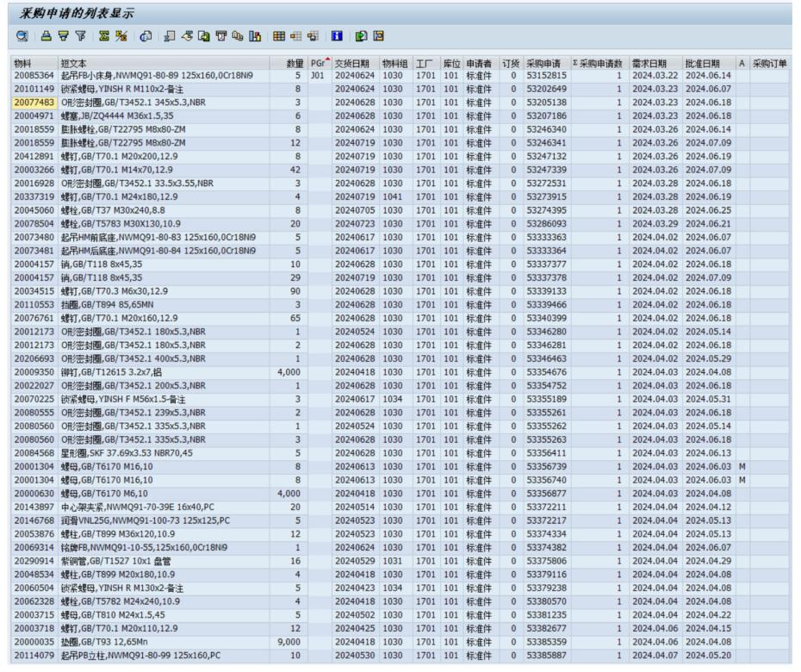Open the Set Filter funnel icon
801x672 pixels.
79,37
